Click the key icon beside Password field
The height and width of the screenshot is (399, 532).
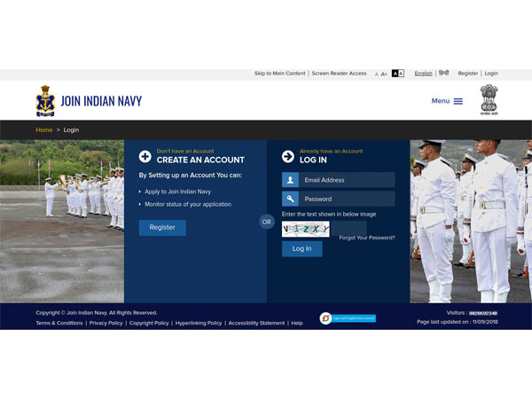[x=290, y=199]
